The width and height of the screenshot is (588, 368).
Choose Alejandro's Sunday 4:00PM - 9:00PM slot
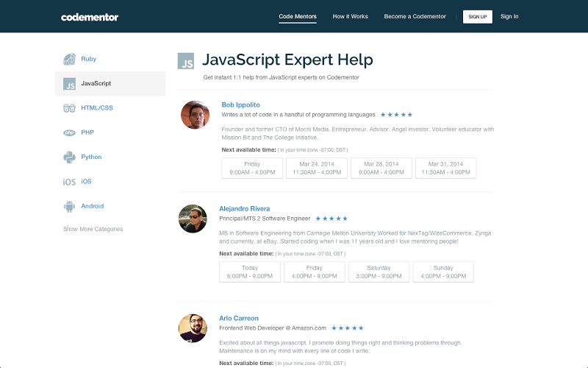(x=443, y=272)
